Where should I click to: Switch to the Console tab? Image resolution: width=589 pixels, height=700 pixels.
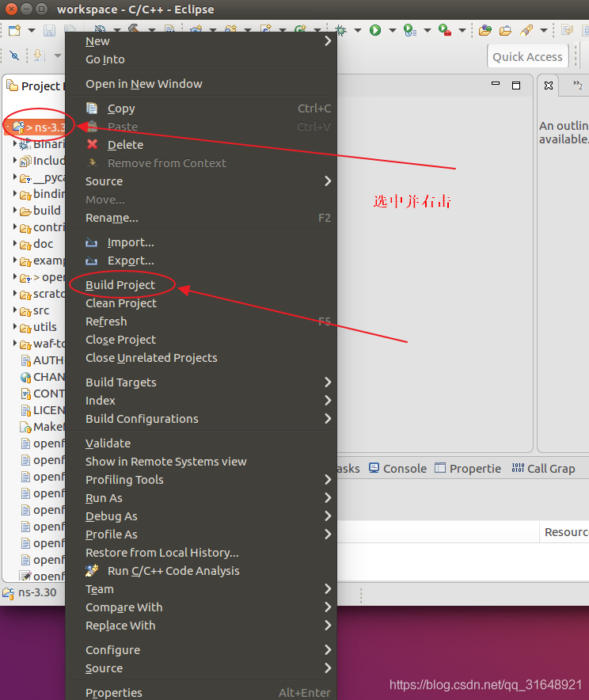pos(397,468)
